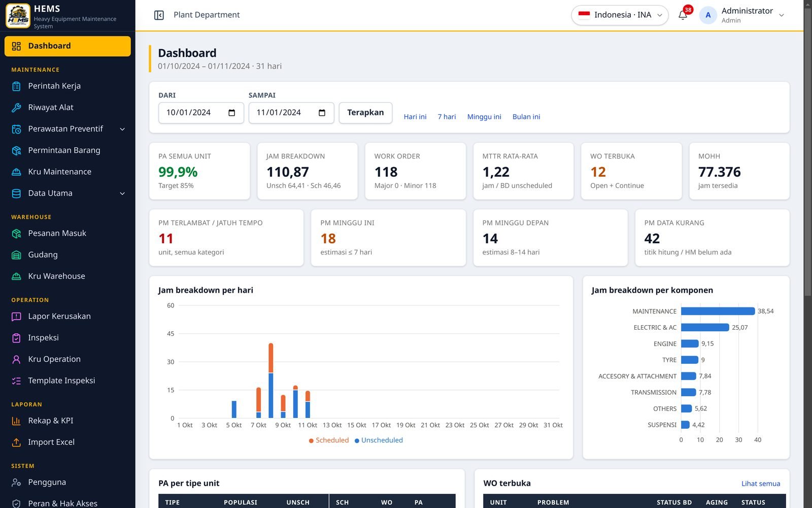Click the SAMPAI date input 11/01/2024
Screen dimensions: 812x508
(291, 113)
